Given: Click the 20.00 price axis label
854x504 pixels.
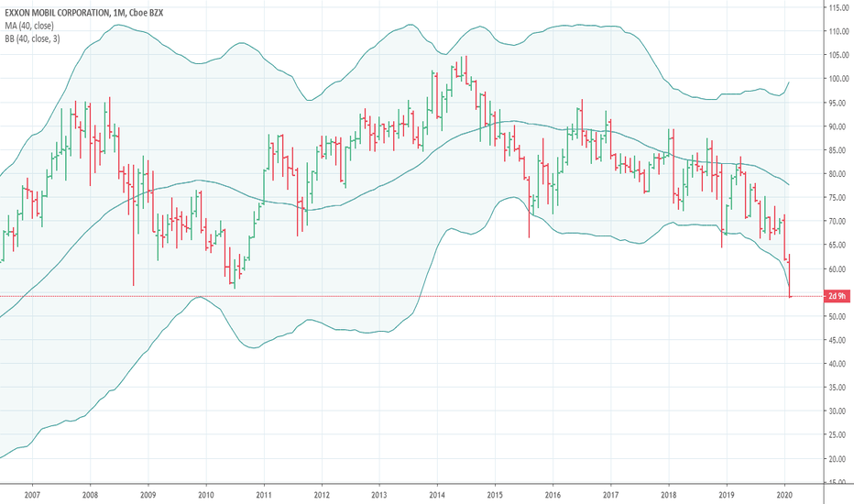Looking at the screenshot, I should pyautogui.click(x=838, y=459).
